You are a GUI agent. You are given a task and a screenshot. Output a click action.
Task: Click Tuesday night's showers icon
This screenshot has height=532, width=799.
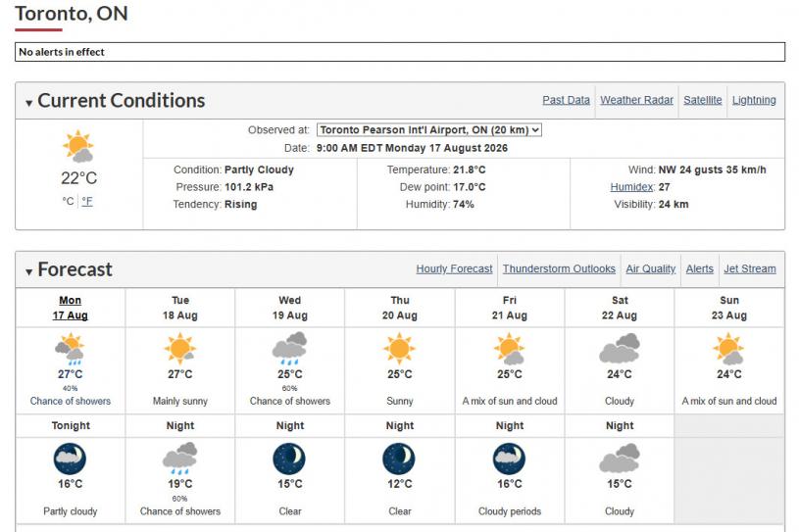tap(179, 459)
